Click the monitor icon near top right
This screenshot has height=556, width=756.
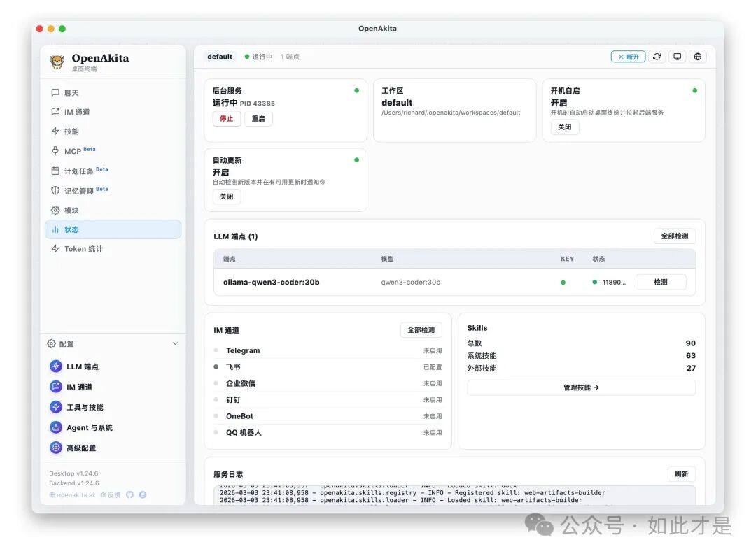[x=677, y=57]
